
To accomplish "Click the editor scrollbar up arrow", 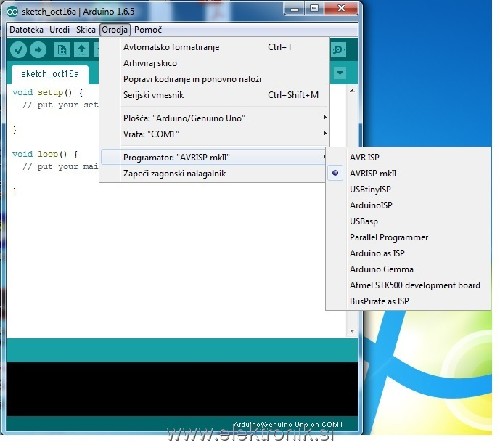I will click(x=352, y=91).
